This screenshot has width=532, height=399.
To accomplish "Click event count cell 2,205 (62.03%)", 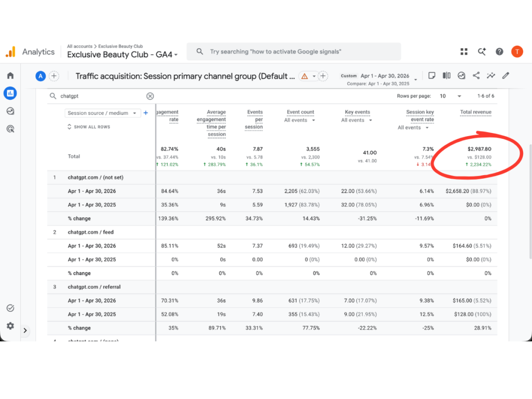I will (x=302, y=191).
